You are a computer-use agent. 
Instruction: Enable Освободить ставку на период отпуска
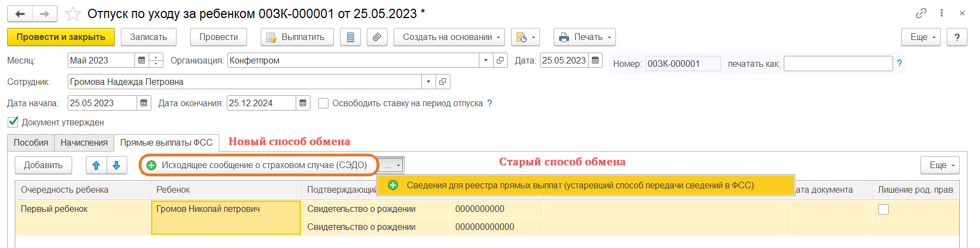pos(323,103)
